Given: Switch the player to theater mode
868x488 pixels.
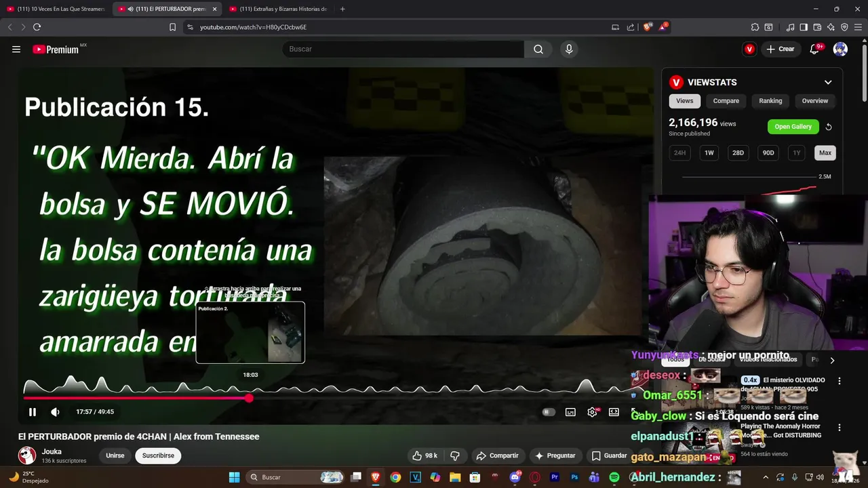Looking at the screenshot, I should coord(614,411).
